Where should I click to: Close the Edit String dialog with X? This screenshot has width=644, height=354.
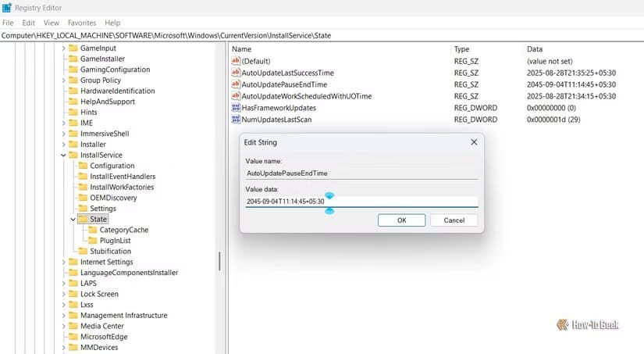[x=474, y=142]
